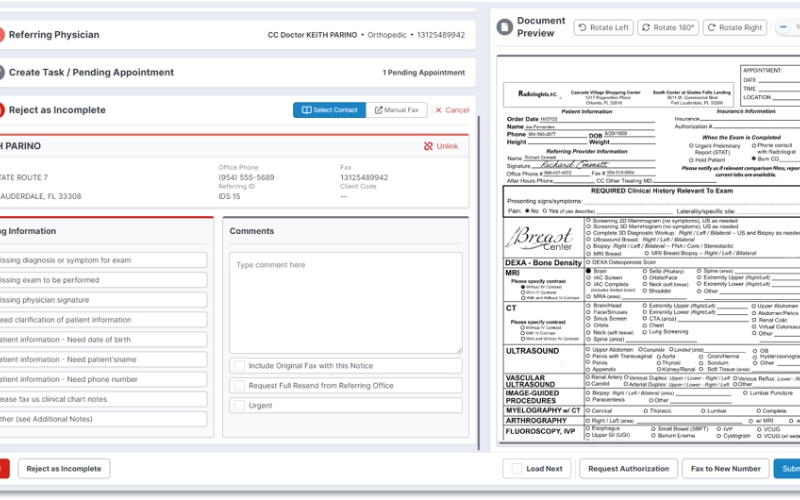Cancel the Reject as Incomplete section
Screen dimensions: 800x500
[452, 110]
